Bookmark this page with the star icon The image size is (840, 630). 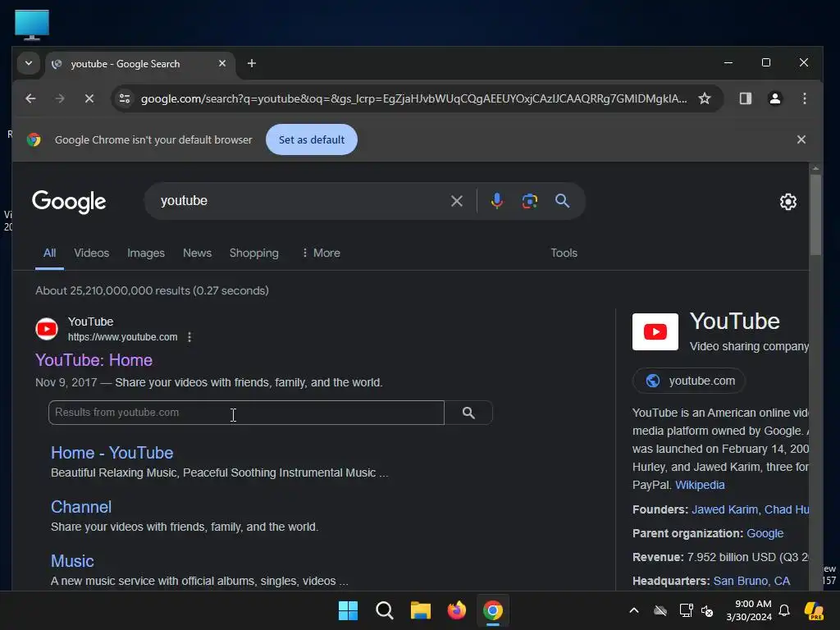pos(705,98)
